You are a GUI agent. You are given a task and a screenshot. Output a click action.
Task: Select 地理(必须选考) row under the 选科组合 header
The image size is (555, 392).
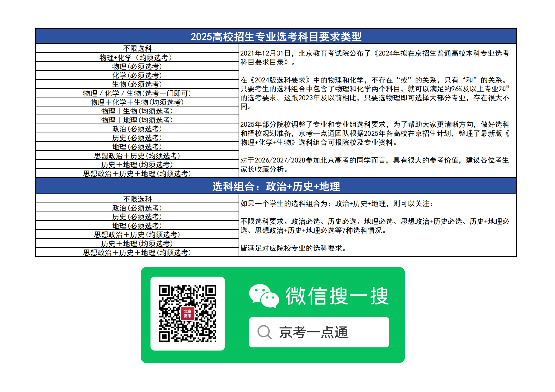point(137,226)
